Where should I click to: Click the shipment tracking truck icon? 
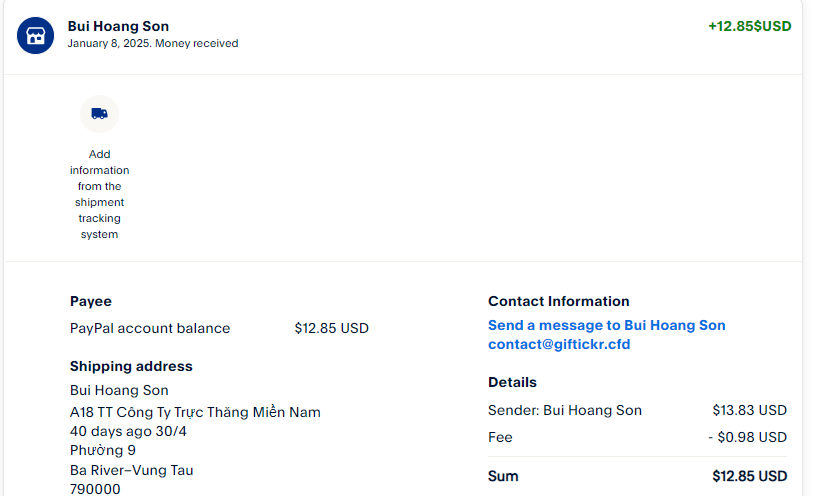[x=99, y=114]
